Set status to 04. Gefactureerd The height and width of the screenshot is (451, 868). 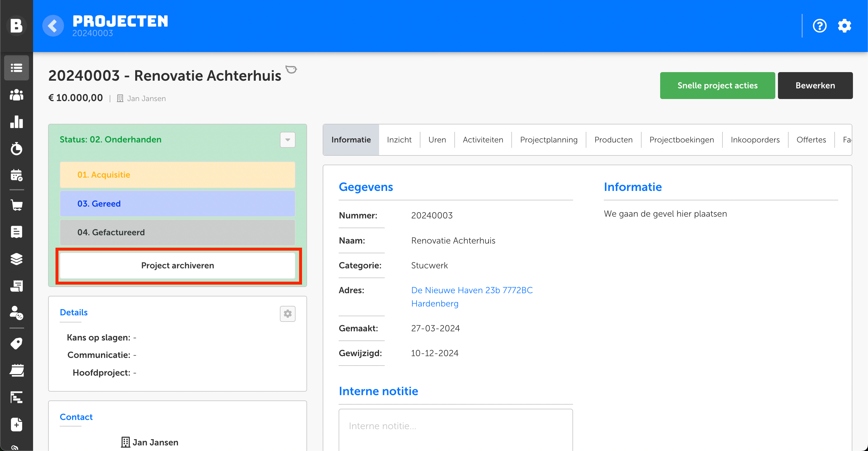click(177, 232)
